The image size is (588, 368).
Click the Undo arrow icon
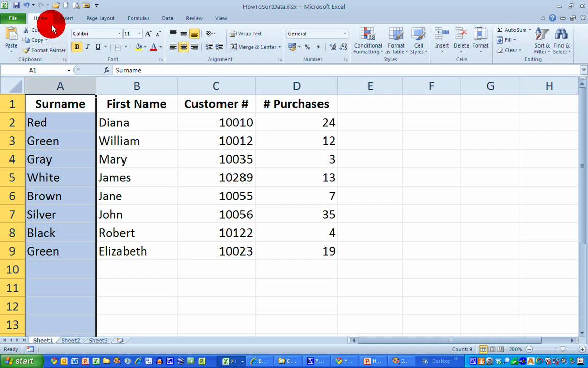coord(26,6)
